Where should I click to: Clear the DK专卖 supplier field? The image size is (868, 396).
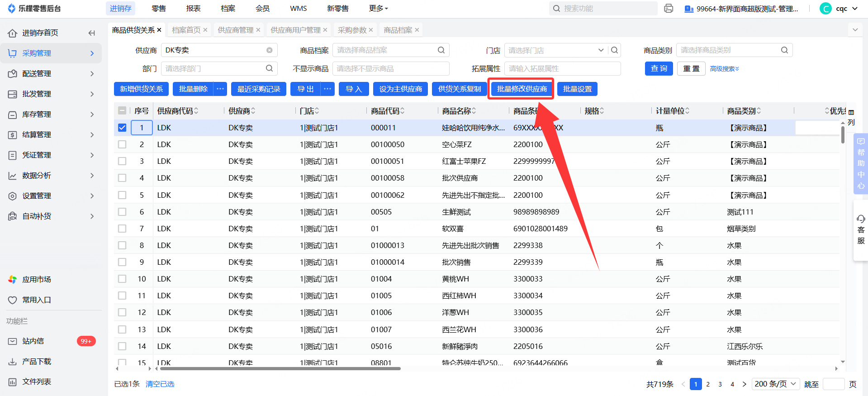pyautogui.click(x=269, y=50)
